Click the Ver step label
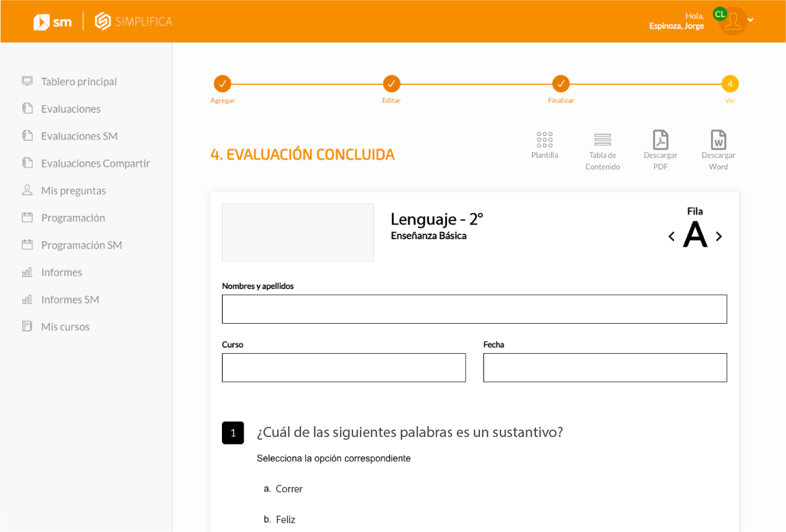 (x=730, y=100)
